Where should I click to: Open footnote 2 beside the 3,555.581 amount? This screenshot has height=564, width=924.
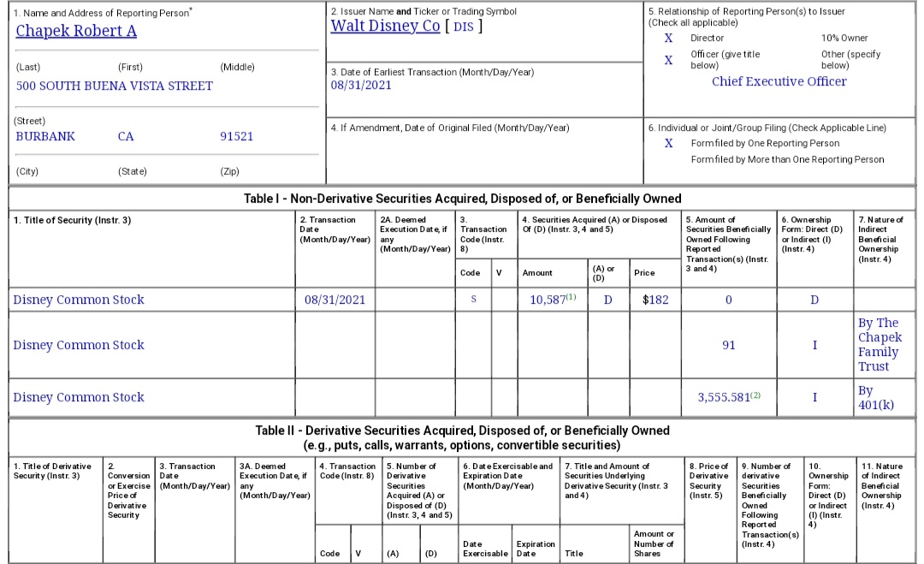755,394
